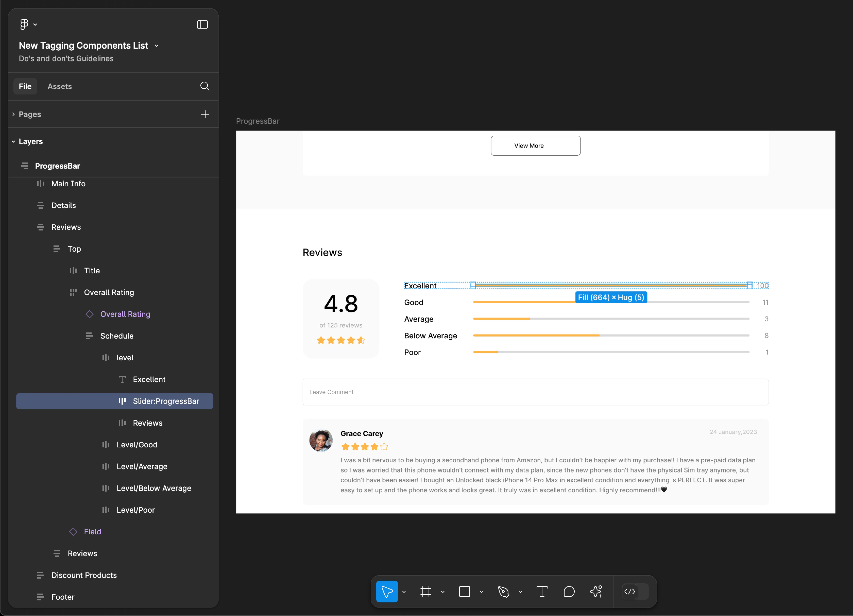Click the Below Average progress bar
Image resolution: width=853 pixels, height=616 pixels.
click(611, 335)
